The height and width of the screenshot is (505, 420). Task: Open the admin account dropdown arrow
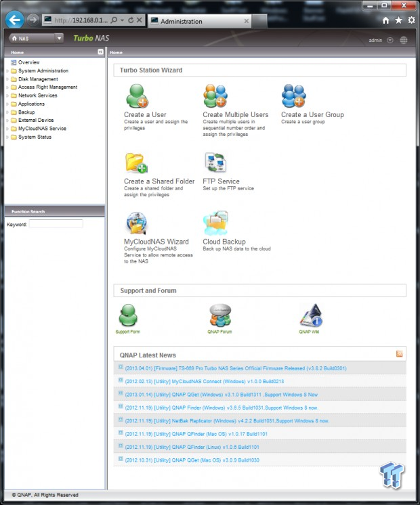coord(390,40)
